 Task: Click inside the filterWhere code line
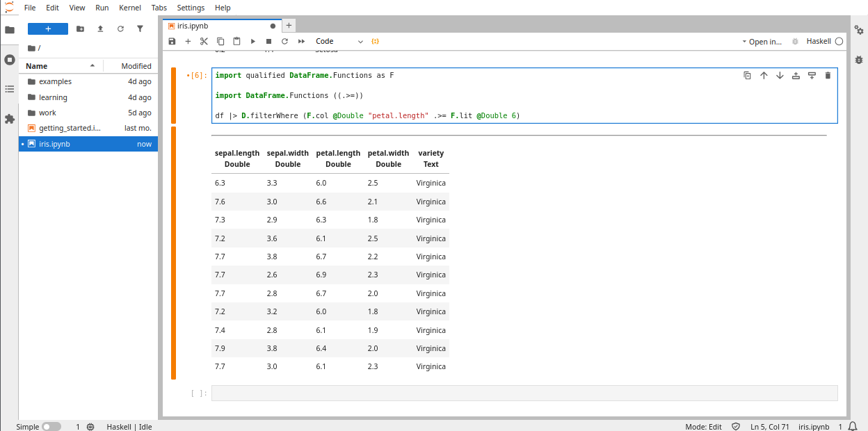coord(367,115)
